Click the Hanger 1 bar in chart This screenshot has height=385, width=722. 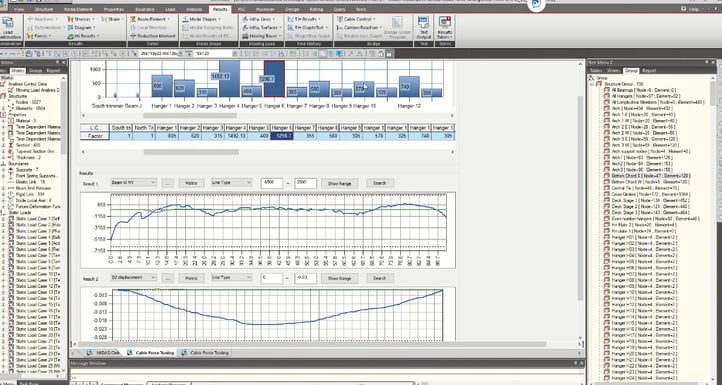pyautogui.click(x=162, y=86)
